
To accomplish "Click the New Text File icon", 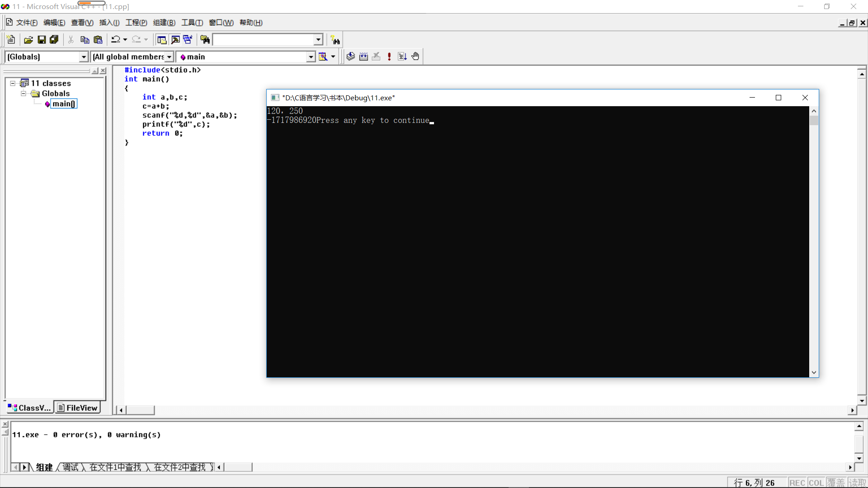I will (11, 40).
